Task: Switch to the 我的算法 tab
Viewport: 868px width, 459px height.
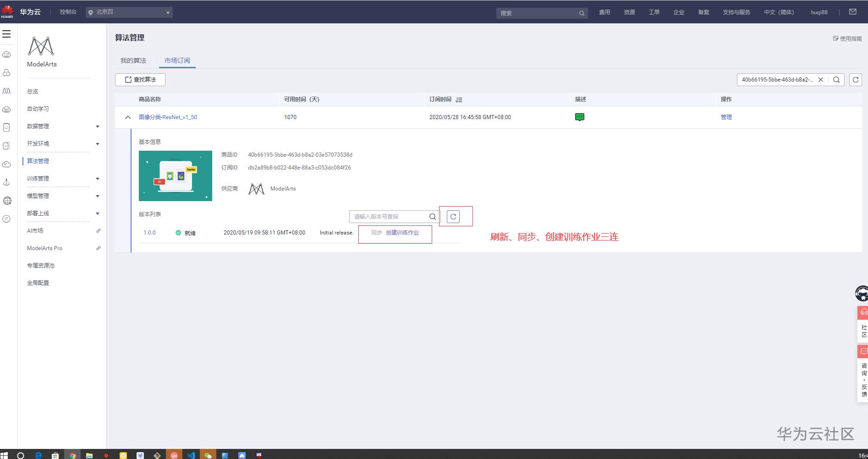Action: coord(133,60)
